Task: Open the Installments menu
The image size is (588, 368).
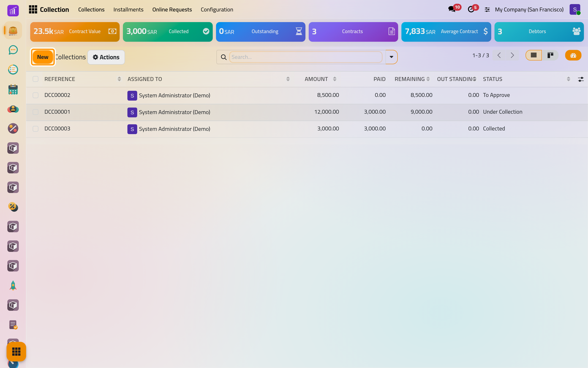Action: click(x=128, y=10)
